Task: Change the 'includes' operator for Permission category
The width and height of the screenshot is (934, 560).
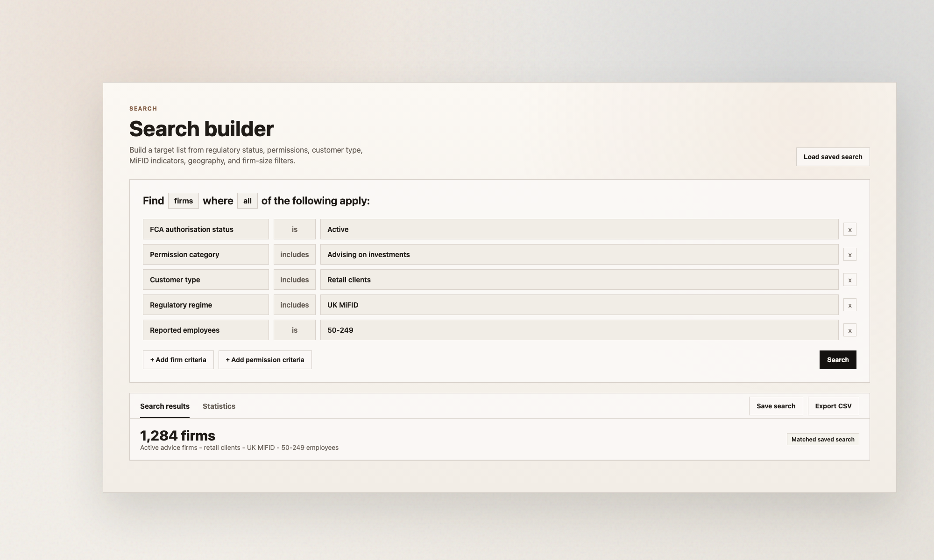Action: coord(294,254)
